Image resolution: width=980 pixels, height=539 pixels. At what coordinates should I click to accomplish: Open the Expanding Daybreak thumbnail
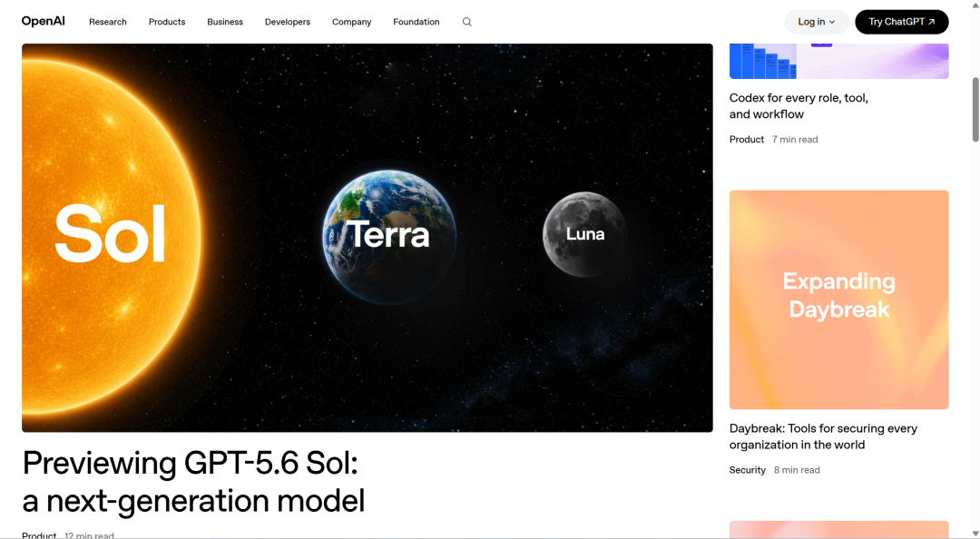838,299
